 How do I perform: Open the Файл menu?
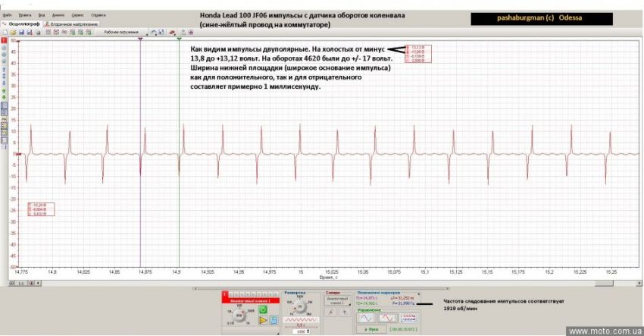(x=7, y=15)
